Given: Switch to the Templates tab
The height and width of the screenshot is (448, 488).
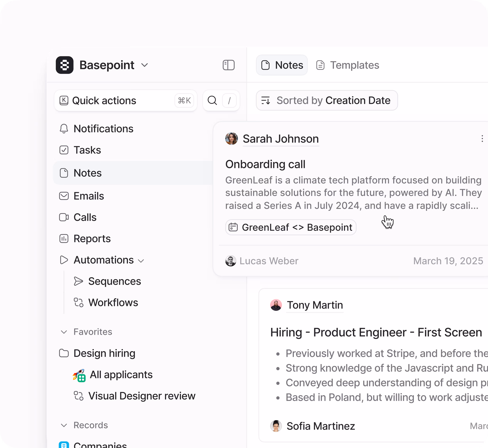Looking at the screenshot, I should [x=347, y=65].
